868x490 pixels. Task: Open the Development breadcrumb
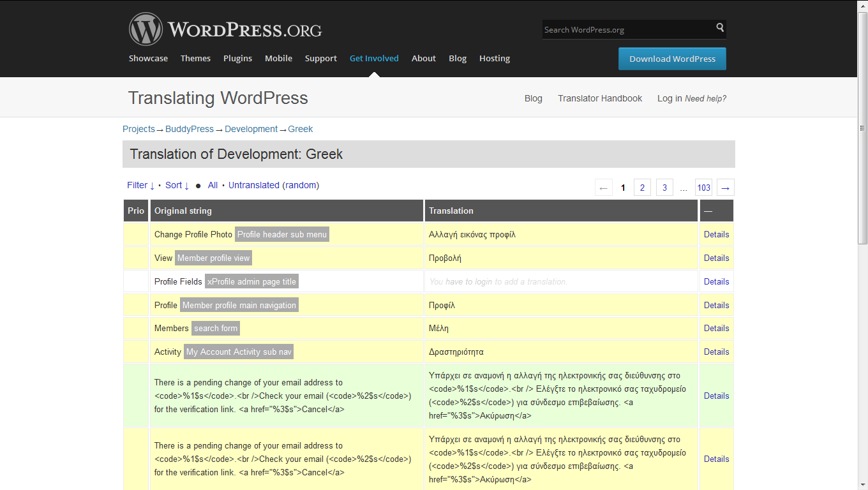[251, 129]
